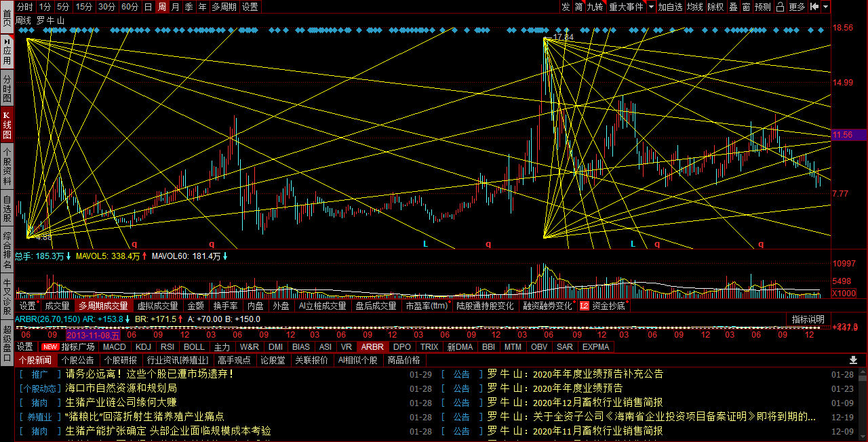Viewport: 868px width, 442px height.
Task: Open 指标广场 with NEW badge
Action: tap(69, 346)
